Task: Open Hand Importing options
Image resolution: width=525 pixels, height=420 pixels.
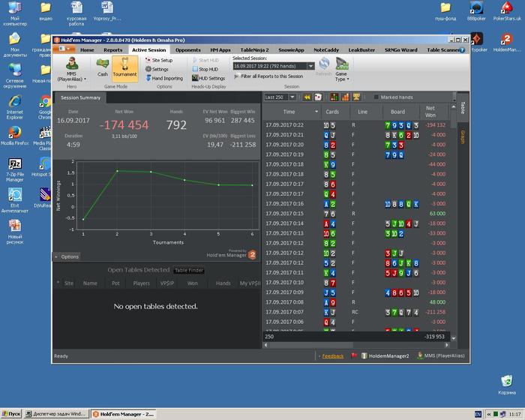Action: point(164,78)
